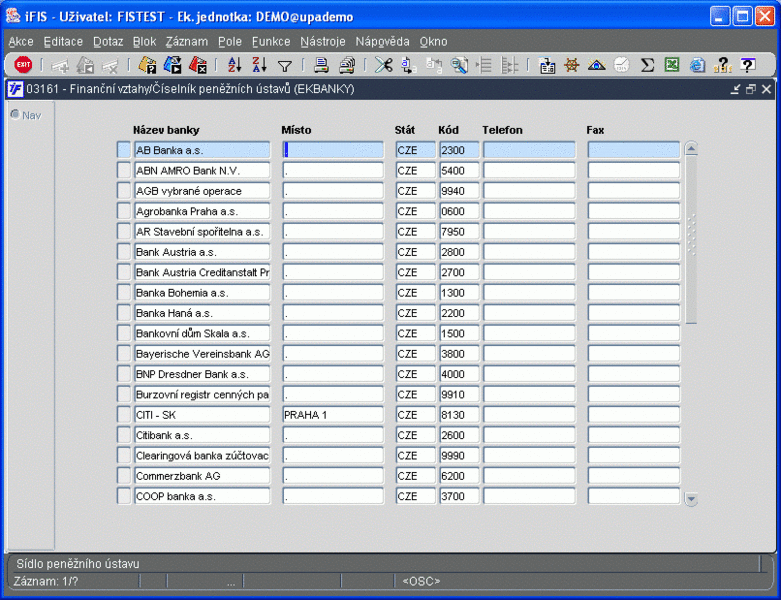781x600 pixels.
Task: Click the multiple printers icon
Action: point(347,65)
